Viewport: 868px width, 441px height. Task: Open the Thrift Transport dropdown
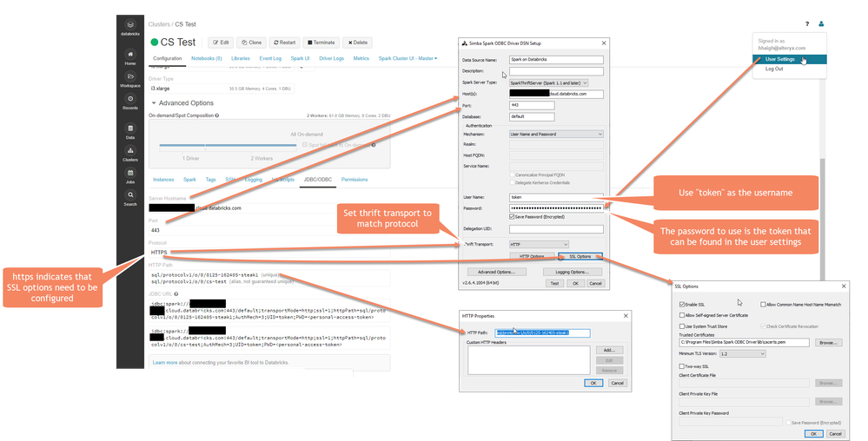tap(539, 244)
